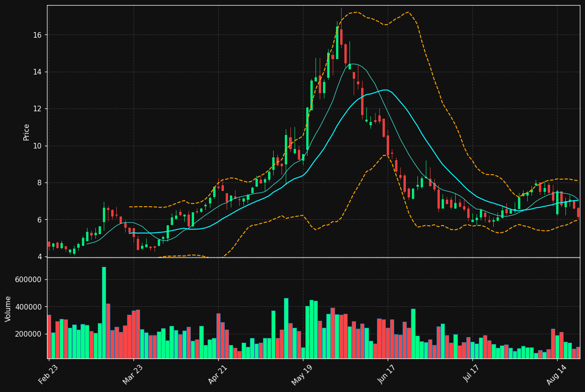Click the "Apr 21" date label
Screen dimensions: 585x392
click(218, 374)
